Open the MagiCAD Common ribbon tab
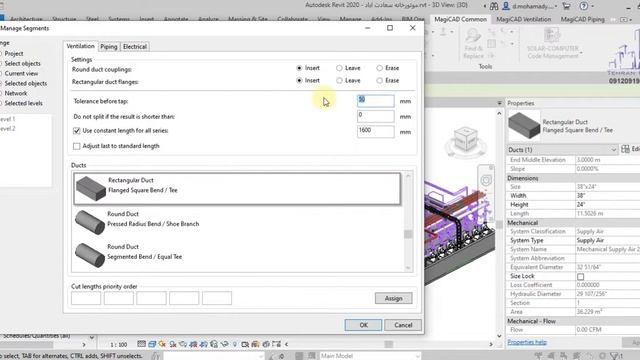This screenshot has height=360, width=640. pos(460,19)
